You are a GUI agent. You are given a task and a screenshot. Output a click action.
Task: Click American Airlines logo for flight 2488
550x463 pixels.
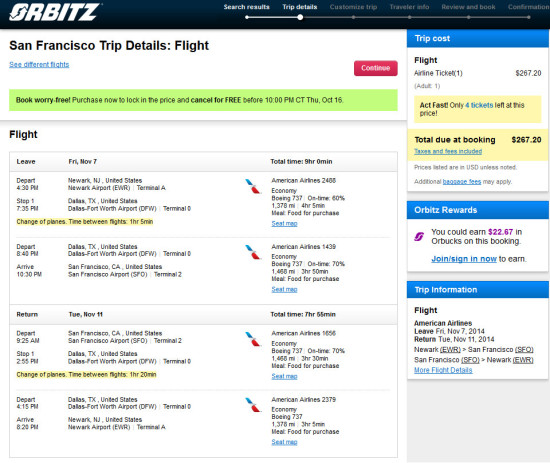[x=253, y=186]
